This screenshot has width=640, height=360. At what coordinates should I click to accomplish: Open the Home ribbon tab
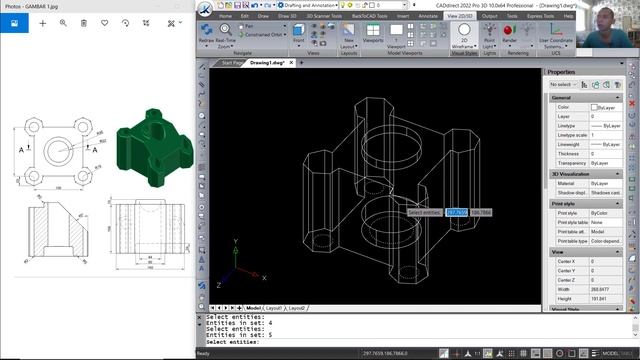[225, 16]
